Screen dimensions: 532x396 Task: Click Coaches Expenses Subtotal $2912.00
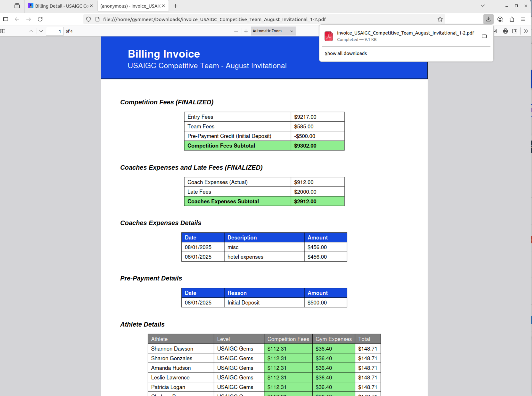pos(318,201)
